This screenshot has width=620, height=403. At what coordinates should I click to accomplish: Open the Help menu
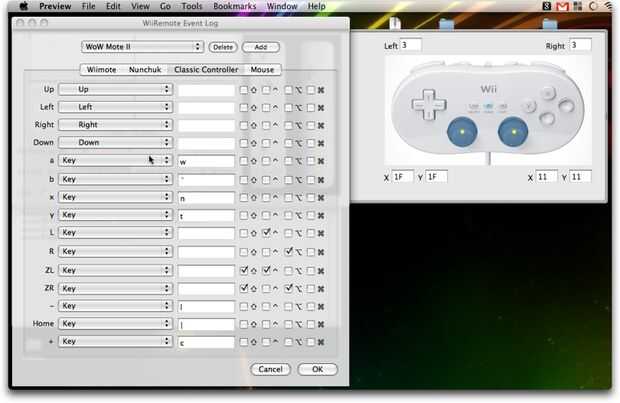(x=316, y=6)
